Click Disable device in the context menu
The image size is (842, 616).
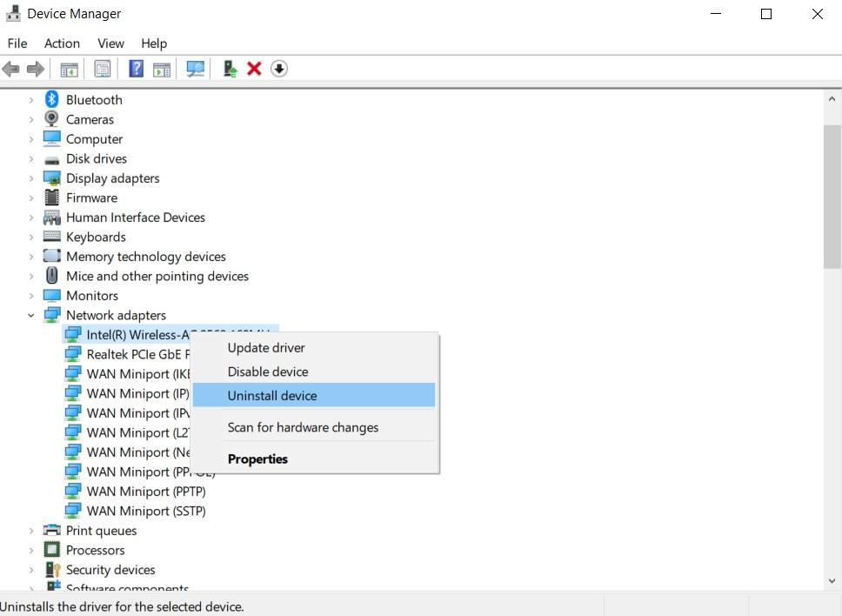pyautogui.click(x=268, y=372)
